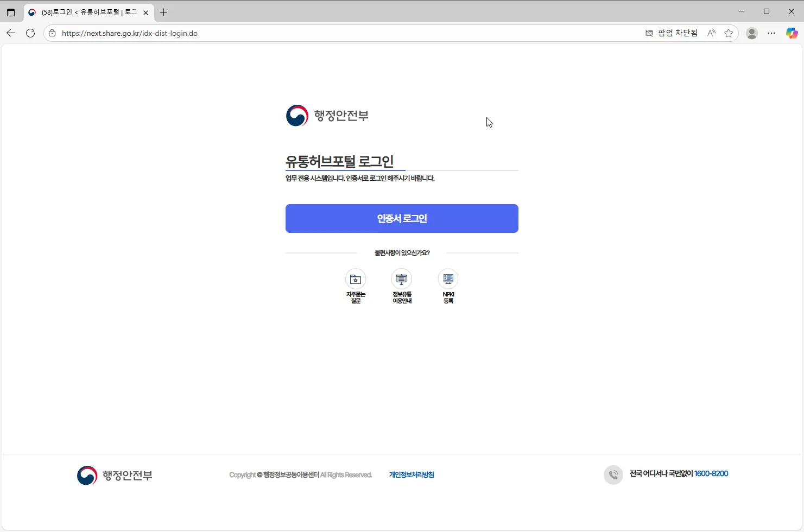Open the browser profile avatar icon
The height and width of the screenshot is (532, 804).
pyautogui.click(x=752, y=33)
